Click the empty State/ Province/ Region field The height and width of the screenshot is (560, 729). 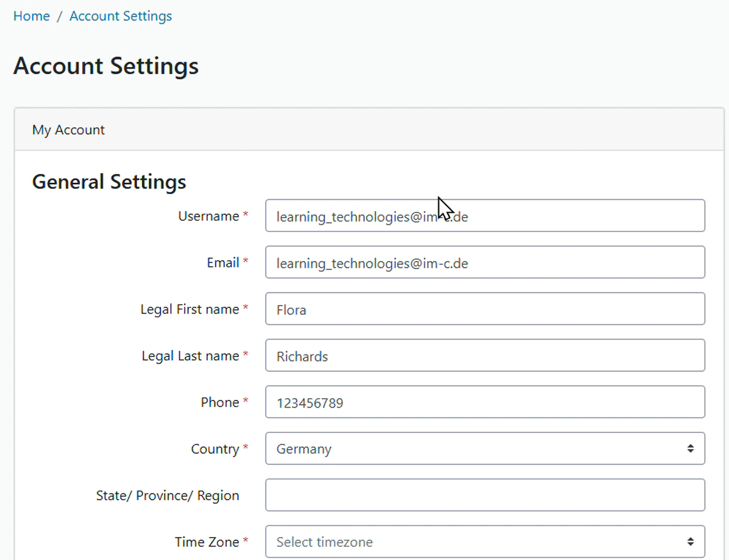click(485, 495)
